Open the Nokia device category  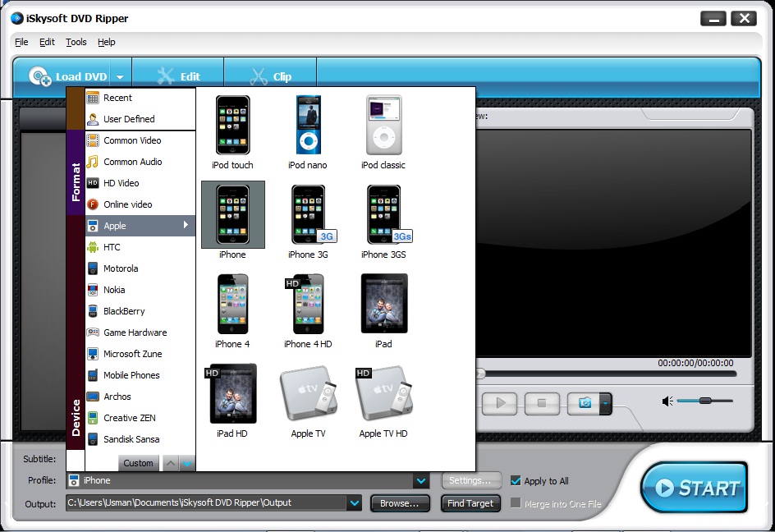140,290
